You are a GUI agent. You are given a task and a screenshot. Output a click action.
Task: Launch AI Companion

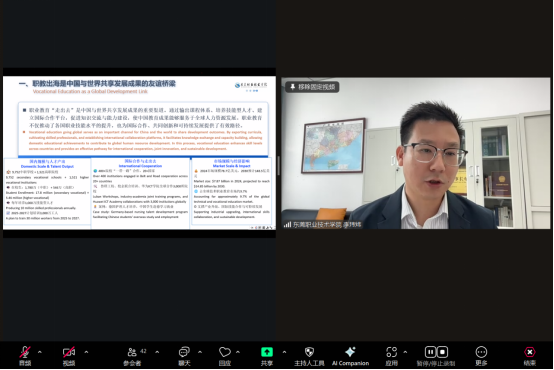(x=350, y=352)
